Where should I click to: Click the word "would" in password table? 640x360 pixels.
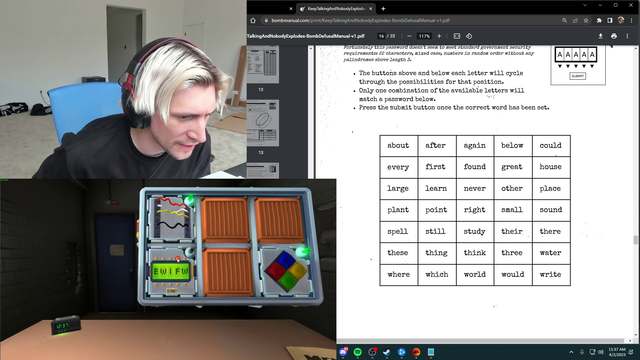513,274
